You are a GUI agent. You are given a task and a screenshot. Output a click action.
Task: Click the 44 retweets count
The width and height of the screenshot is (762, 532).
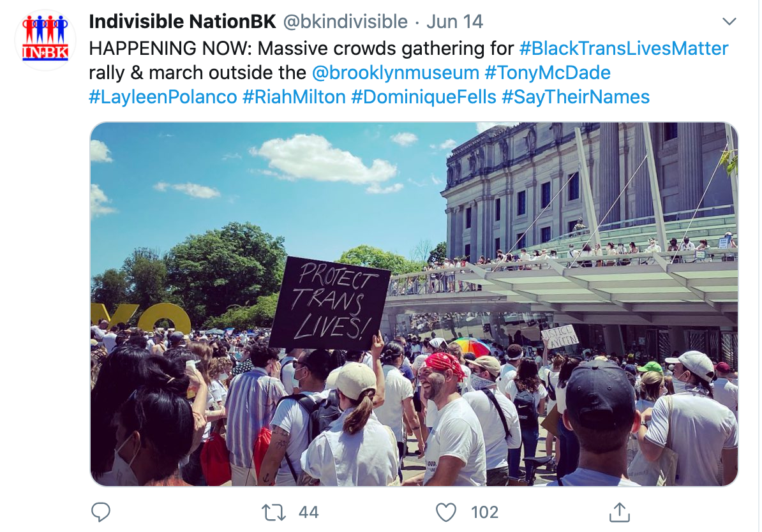(309, 513)
